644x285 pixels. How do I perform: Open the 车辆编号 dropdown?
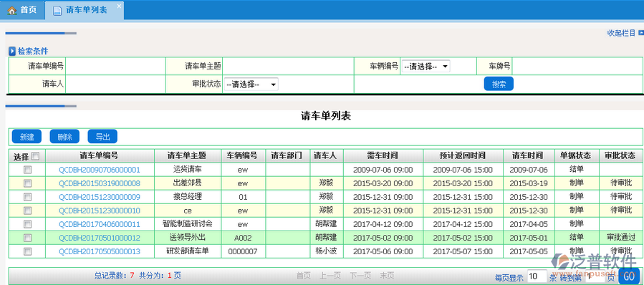[426, 66]
